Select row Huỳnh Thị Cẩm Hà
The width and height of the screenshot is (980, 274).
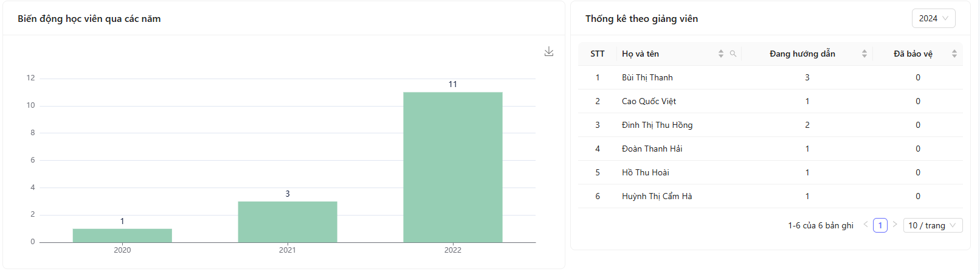(x=771, y=196)
